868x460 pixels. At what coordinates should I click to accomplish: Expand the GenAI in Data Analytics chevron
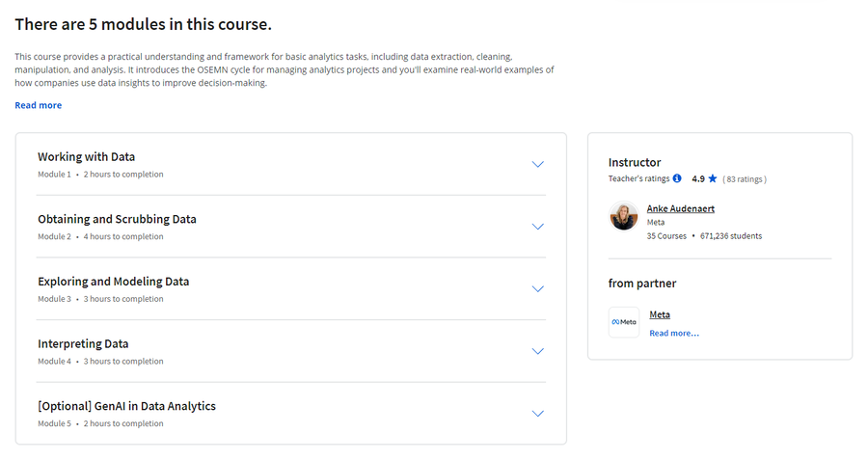click(537, 414)
